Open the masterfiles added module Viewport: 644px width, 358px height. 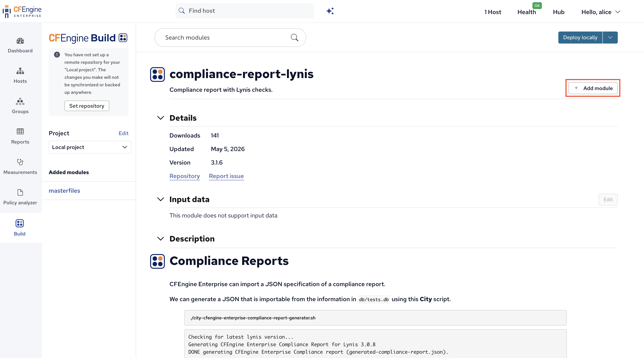tap(64, 191)
